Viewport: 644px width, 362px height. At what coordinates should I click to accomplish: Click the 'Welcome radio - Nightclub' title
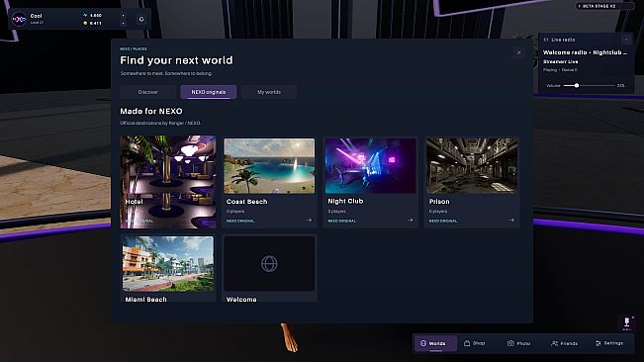pos(585,52)
